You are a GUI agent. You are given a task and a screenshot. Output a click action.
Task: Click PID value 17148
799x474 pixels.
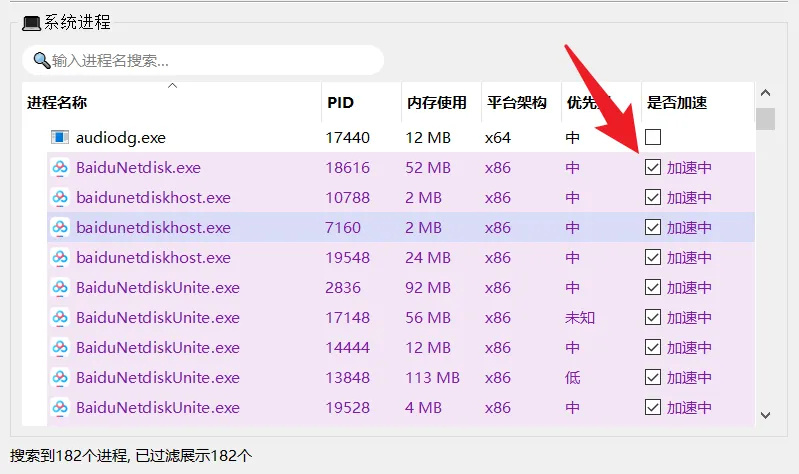[x=348, y=318]
